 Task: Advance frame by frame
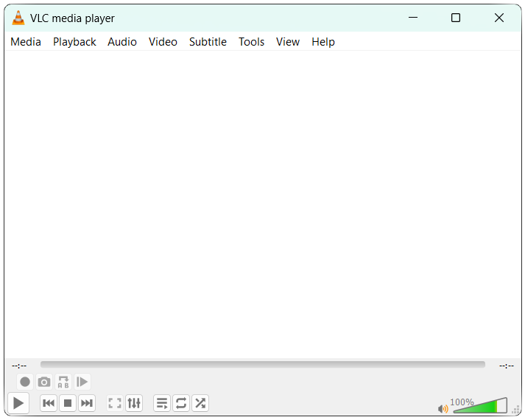pyautogui.click(x=82, y=382)
